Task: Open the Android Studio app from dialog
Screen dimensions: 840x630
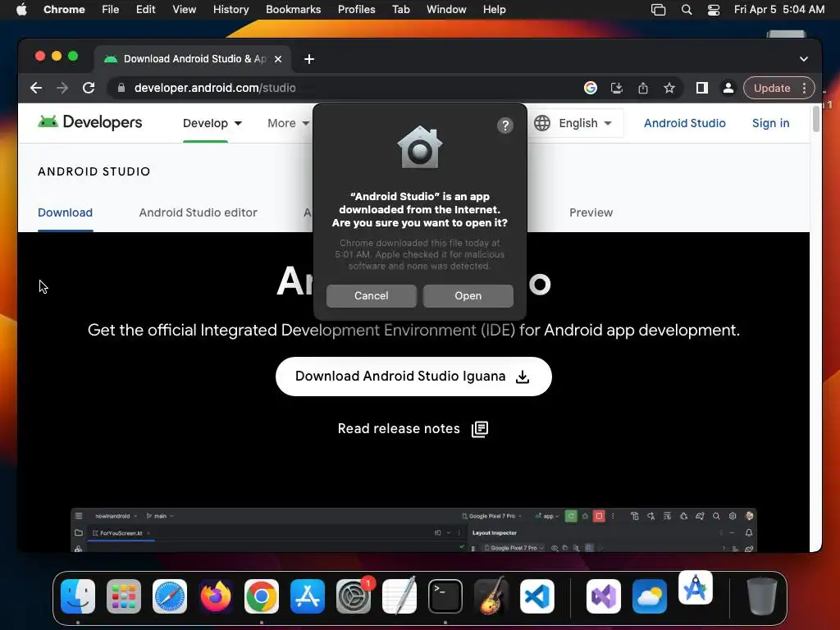Action: click(468, 295)
